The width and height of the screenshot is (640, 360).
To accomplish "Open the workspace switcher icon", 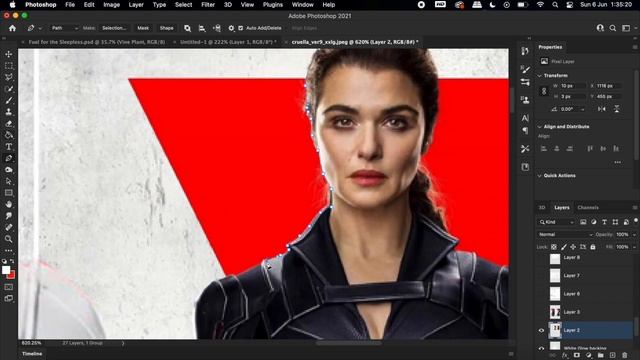I will tap(626, 28).
